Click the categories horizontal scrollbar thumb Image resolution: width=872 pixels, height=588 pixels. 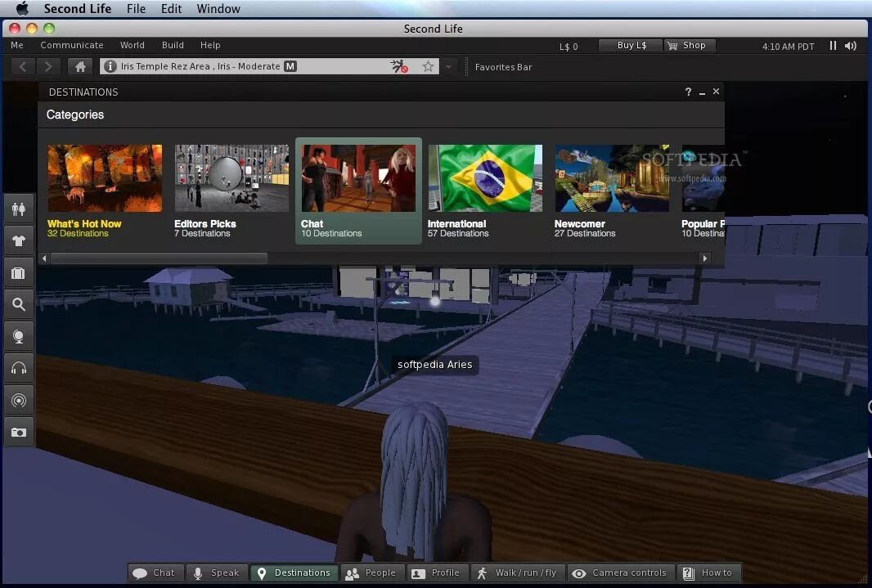click(159, 258)
